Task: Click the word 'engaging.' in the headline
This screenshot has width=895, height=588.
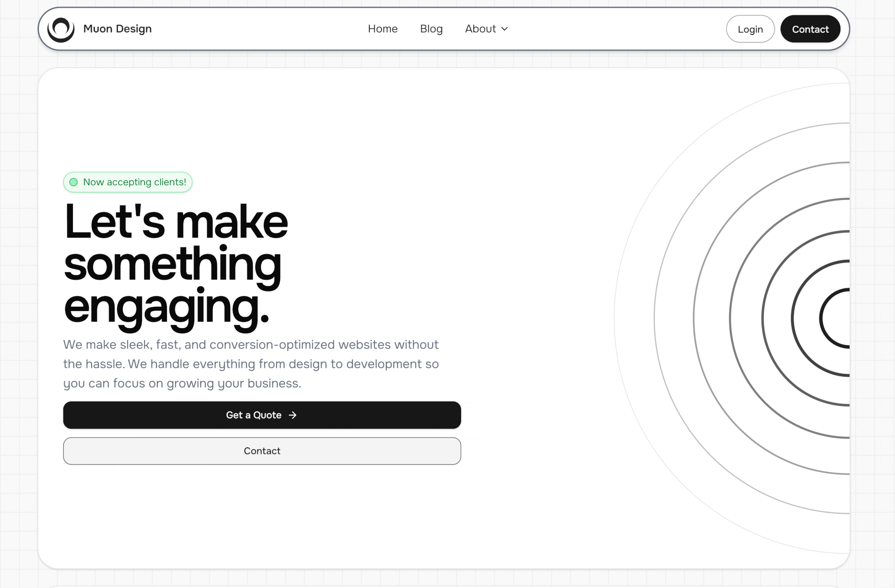Action: 166,307
